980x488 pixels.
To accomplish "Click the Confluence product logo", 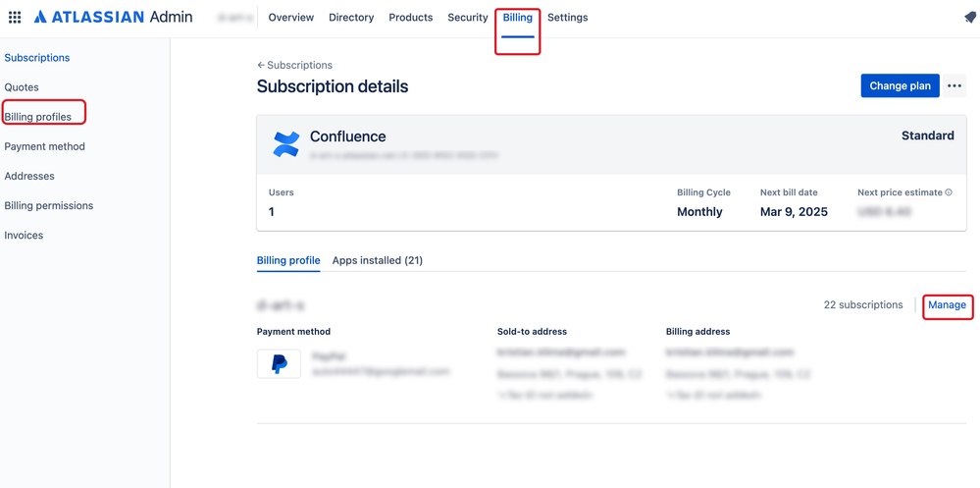I will [286, 143].
